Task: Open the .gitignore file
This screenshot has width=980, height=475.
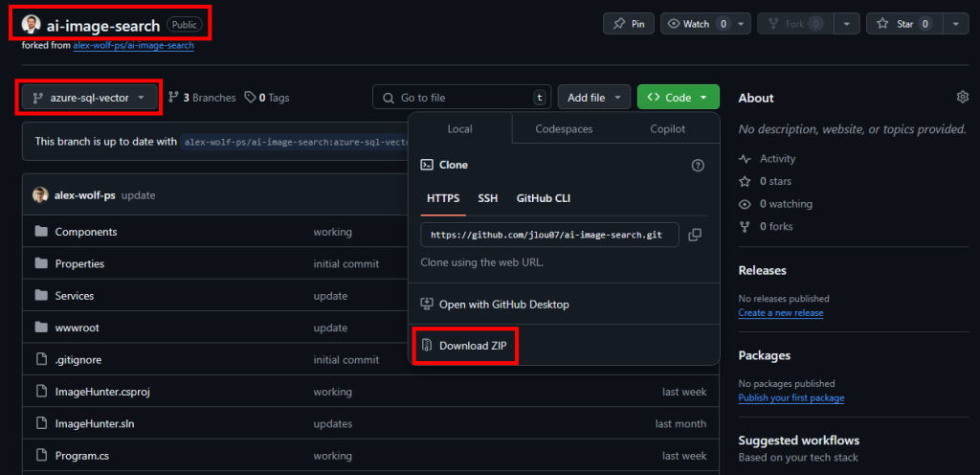Action: [x=78, y=359]
